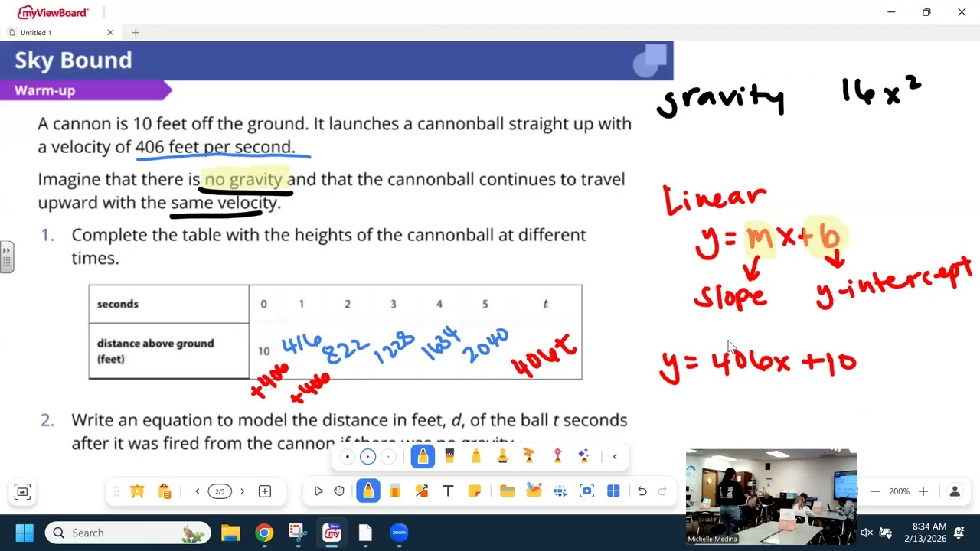
Task: Redo the last undone action
Action: pyautogui.click(x=663, y=491)
